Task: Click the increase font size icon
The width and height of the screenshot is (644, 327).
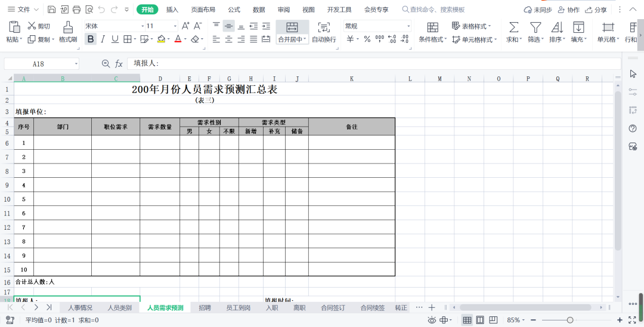Action: (x=185, y=26)
